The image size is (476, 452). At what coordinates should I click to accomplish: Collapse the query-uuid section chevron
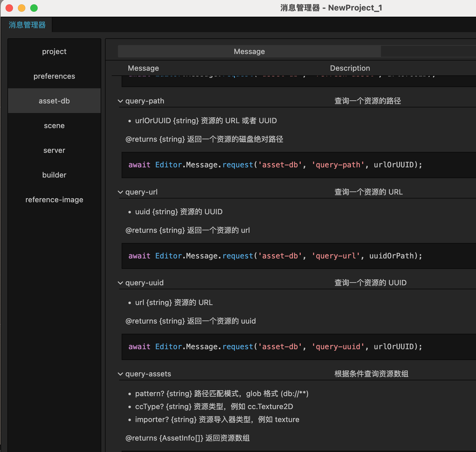pos(120,283)
